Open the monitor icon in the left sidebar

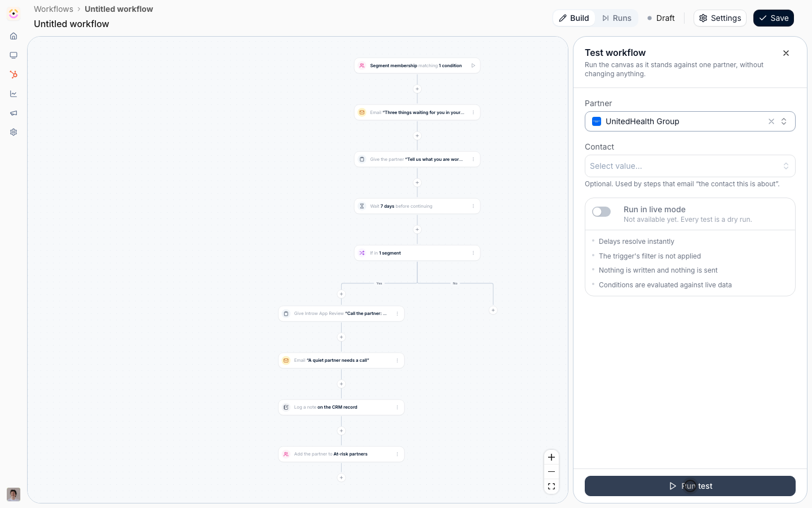pyautogui.click(x=14, y=55)
